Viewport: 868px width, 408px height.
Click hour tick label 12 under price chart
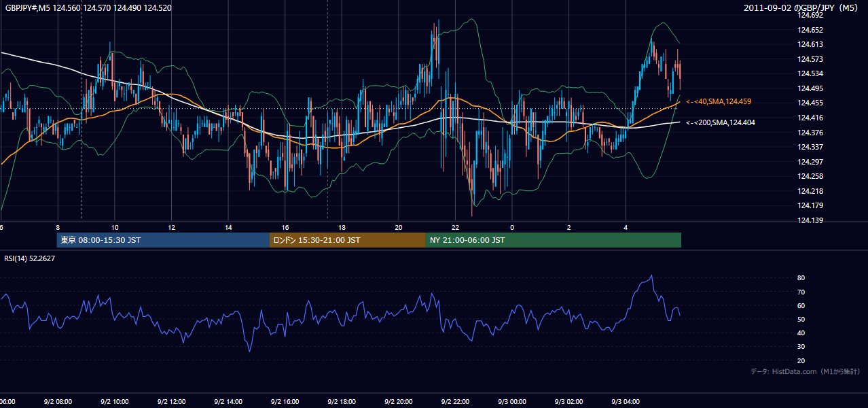coord(171,228)
